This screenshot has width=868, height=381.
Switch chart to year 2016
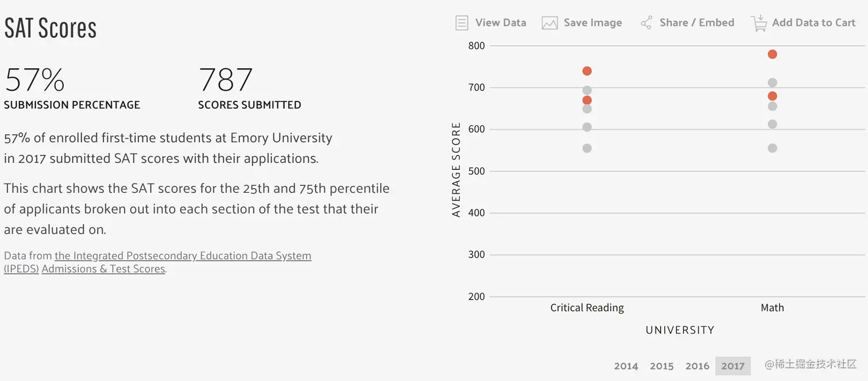coord(697,366)
